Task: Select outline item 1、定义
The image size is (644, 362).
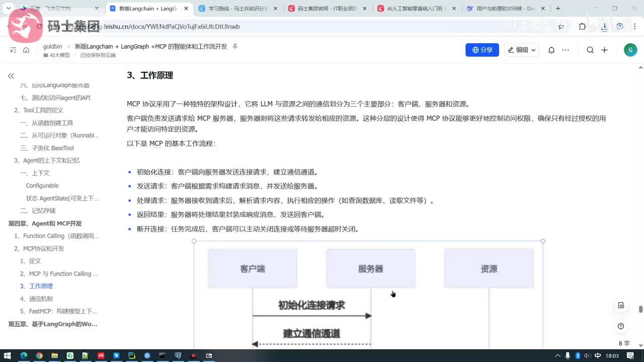Action: coord(31,261)
